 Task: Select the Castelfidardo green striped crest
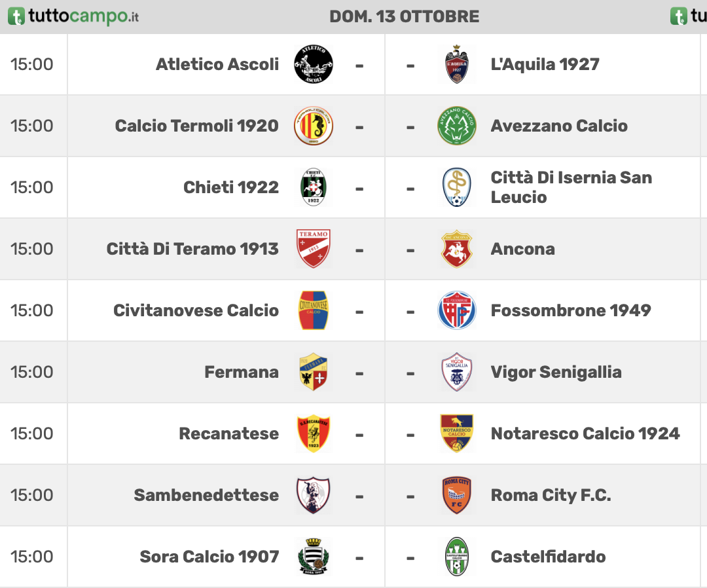click(x=457, y=557)
